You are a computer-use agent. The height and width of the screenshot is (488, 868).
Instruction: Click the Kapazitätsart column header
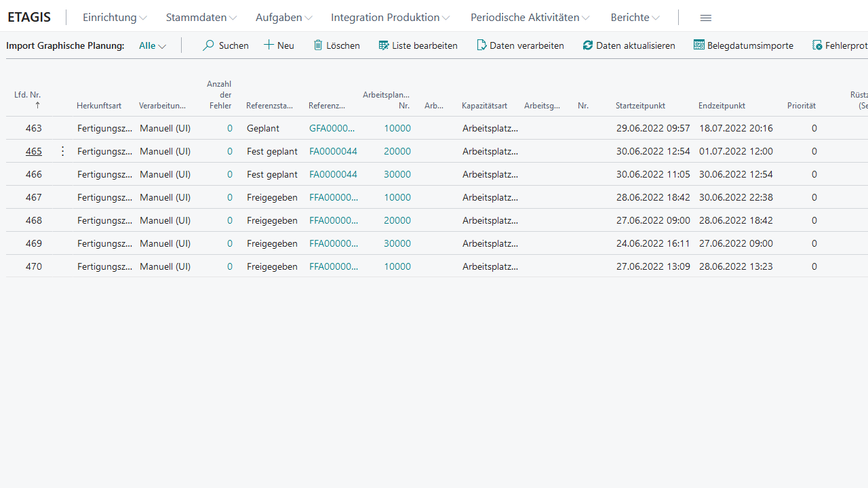[484, 106]
